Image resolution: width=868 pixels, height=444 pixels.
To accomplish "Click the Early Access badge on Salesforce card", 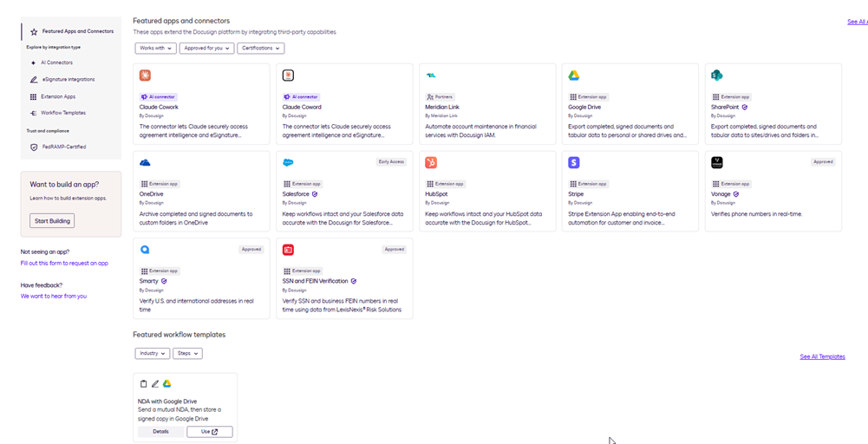I will pos(391,162).
